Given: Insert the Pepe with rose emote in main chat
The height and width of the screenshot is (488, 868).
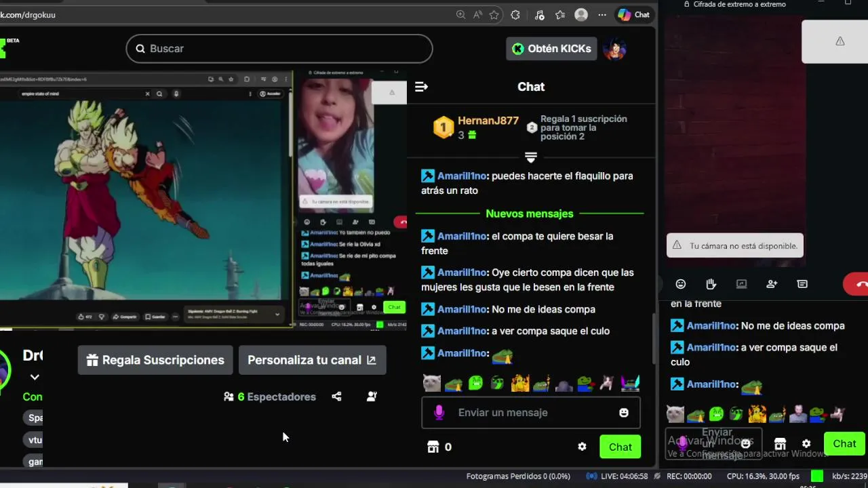Looking at the screenshot, I should [x=585, y=384].
